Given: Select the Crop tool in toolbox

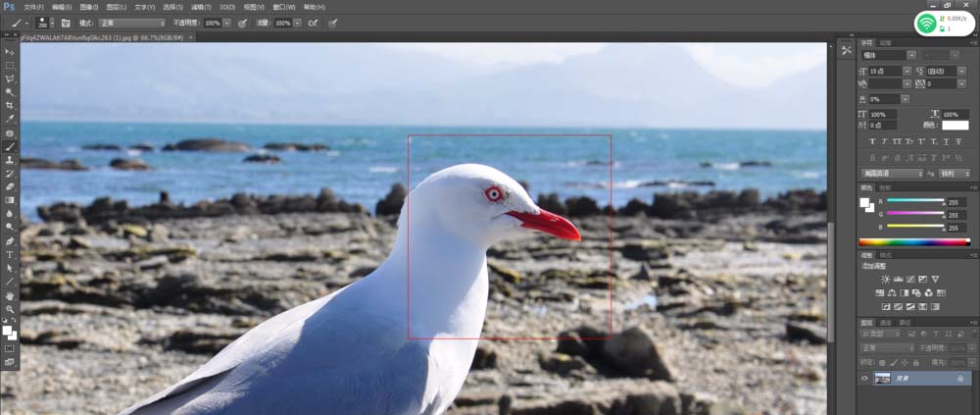Looking at the screenshot, I should pos(10,106).
